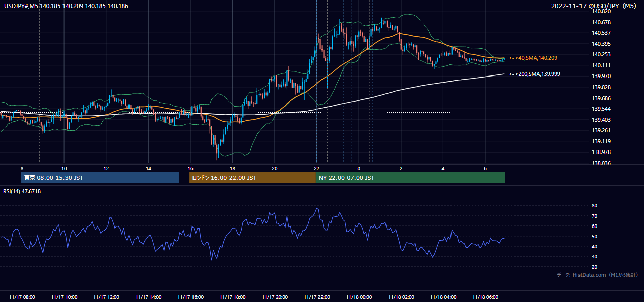Click the 11/17 10:00 bottom time label

(x=64, y=297)
